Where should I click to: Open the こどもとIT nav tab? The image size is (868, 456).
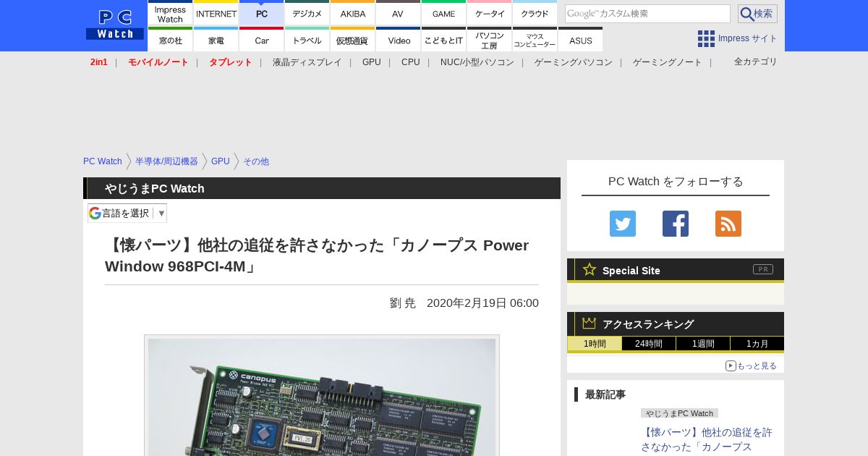pyautogui.click(x=444, y=40)
